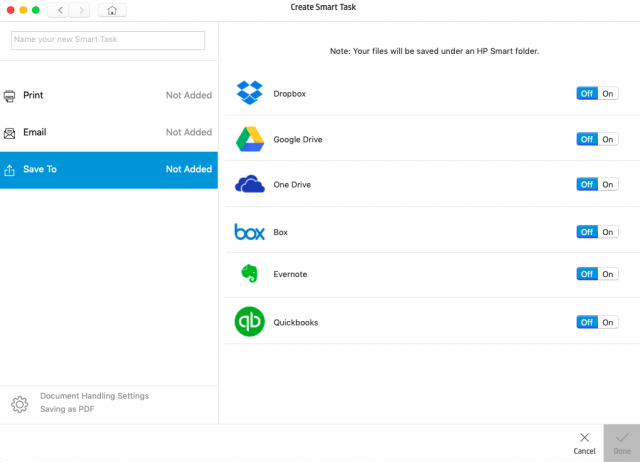Screen dimensions: 640x462
Task: Select the Email task option
Action: pyautogui.click(x=108, y=132)
